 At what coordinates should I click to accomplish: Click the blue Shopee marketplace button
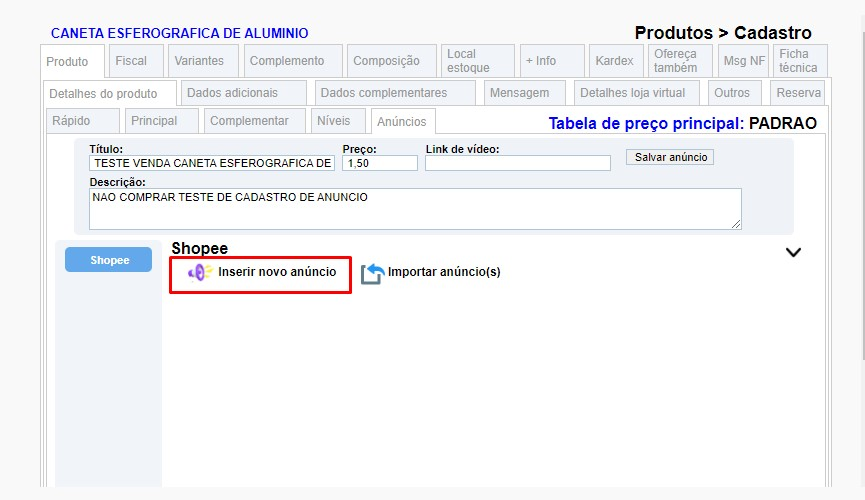click(109, 260)
